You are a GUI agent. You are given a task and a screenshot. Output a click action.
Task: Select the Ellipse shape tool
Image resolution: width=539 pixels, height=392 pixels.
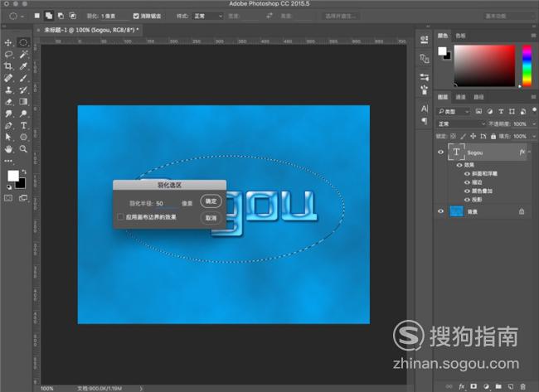point(23,137)
